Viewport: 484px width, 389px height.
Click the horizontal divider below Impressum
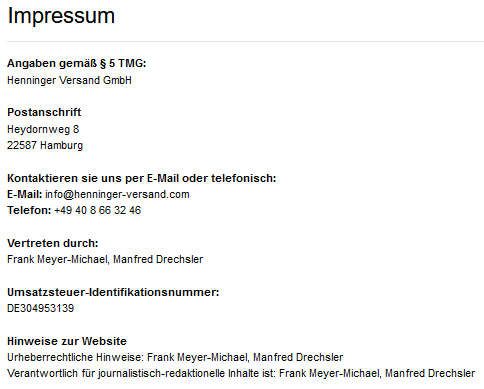click(x=245, y=41)
